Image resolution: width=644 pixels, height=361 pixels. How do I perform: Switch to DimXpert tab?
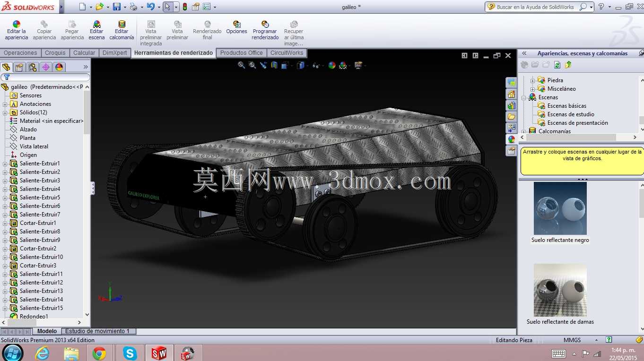pos(115,53)
